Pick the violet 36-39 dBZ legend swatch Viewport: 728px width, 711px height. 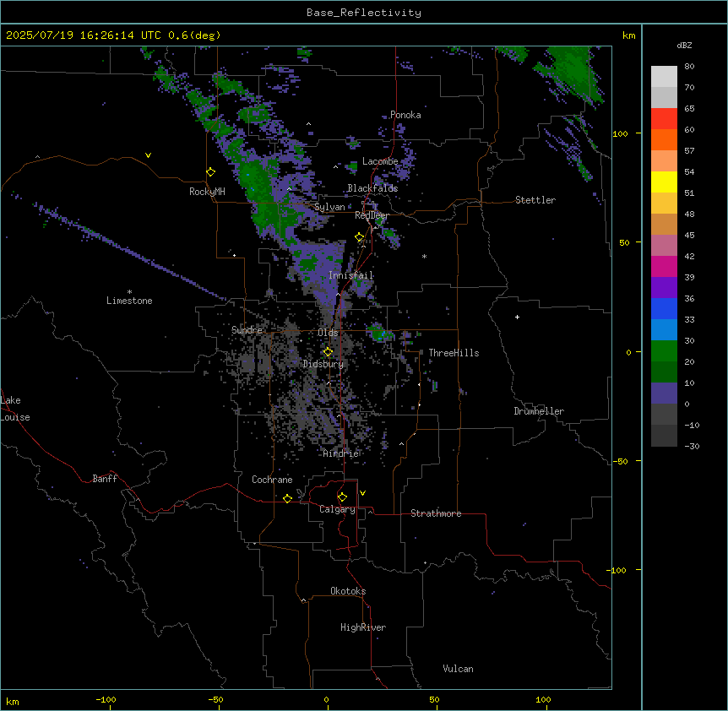coord(664,288)
